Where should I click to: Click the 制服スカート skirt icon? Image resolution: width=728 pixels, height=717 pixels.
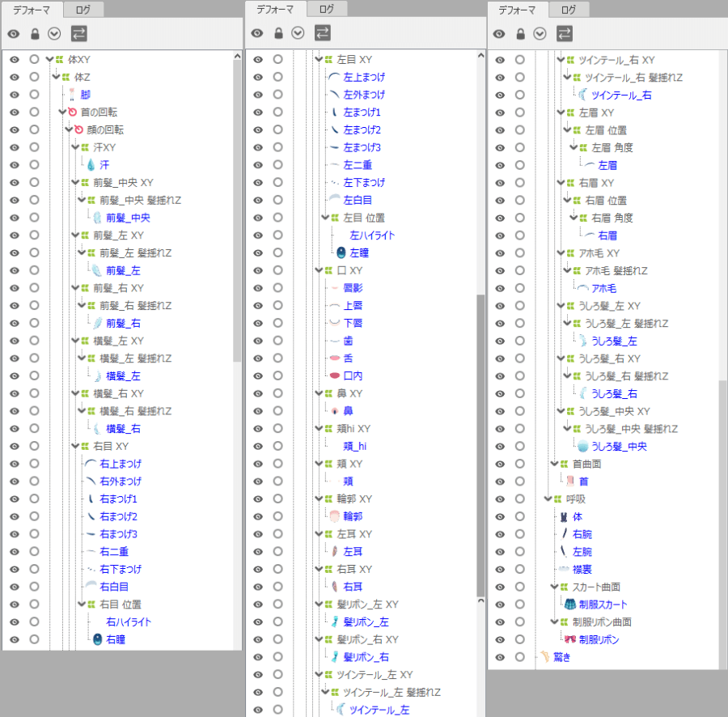(x=570, y=605)
